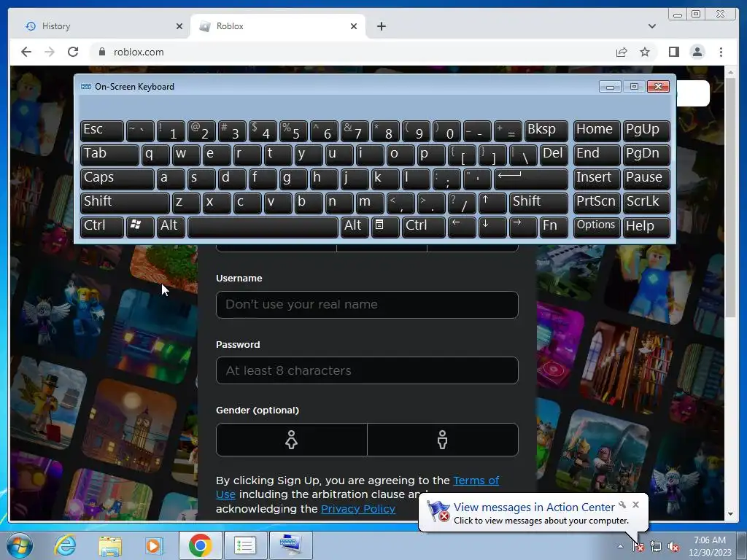Click the context menu key on keyboard
This screenshot has height=560, width=747.
point(385,226)
